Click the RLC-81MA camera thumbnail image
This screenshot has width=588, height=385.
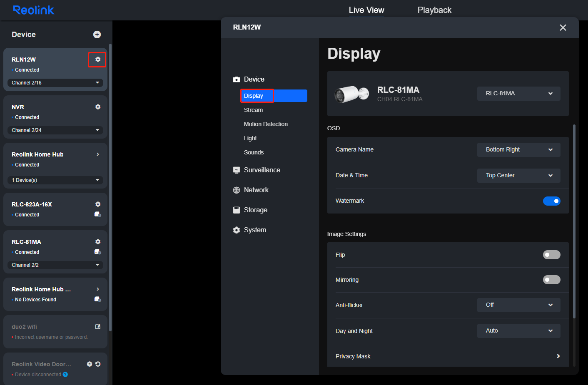point(352,94)
